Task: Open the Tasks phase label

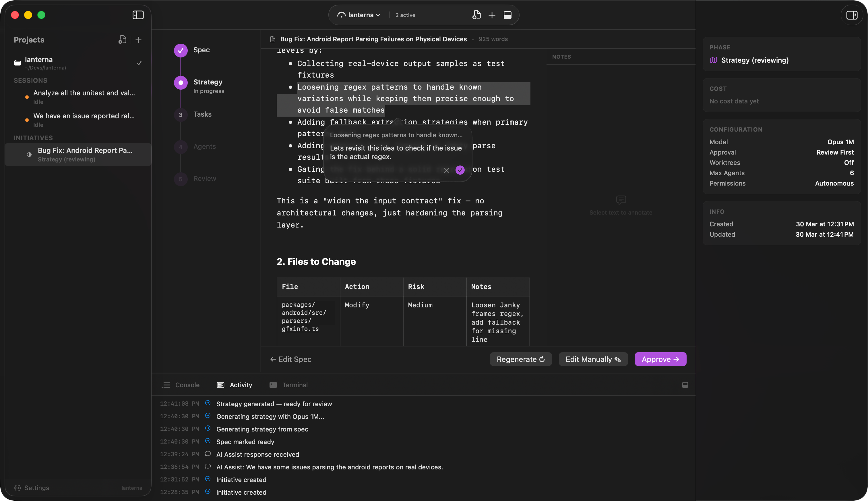Action: coord(202,114)
